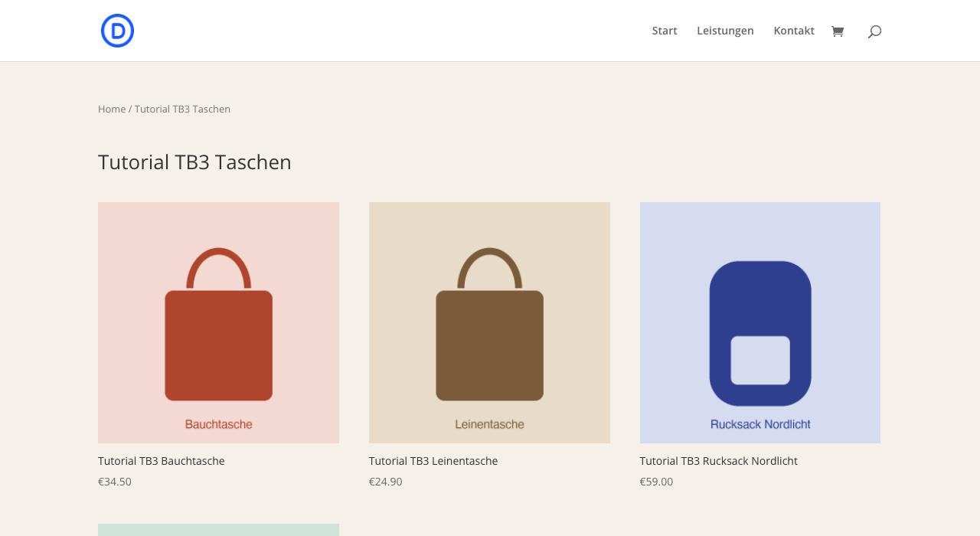Viewport: 980px width, 536px height.
Task: Open the Leistungen menu item
Action: pyautogui.click(x=725, y=31)
